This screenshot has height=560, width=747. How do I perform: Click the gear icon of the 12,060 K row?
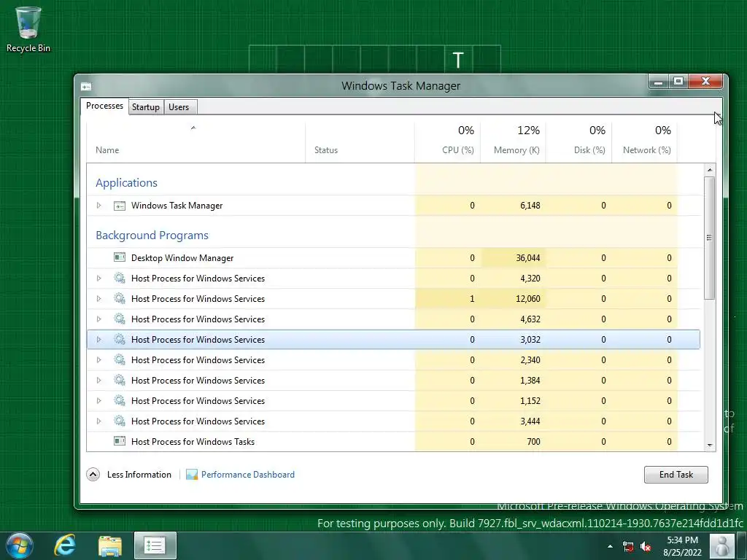coord(120,298)
